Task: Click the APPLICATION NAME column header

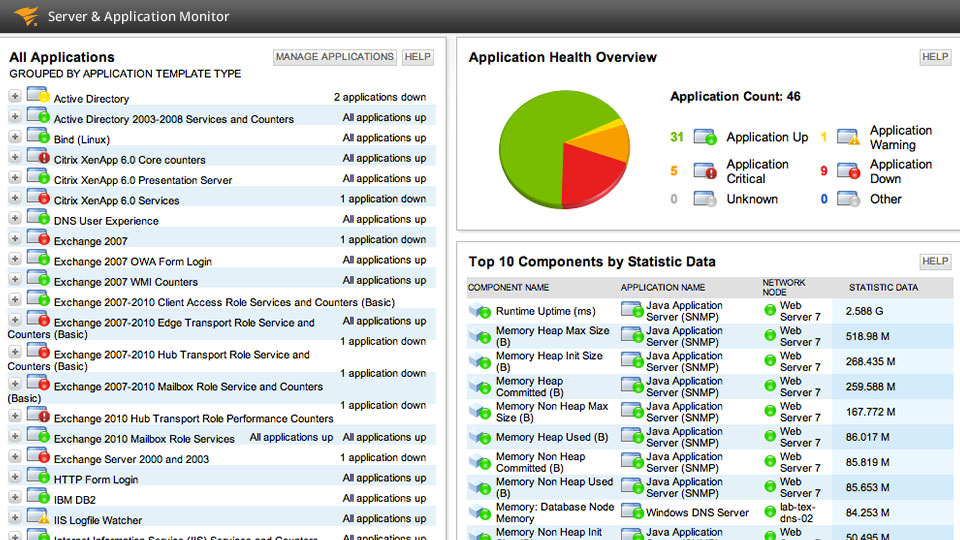Action: coord(662,287)
